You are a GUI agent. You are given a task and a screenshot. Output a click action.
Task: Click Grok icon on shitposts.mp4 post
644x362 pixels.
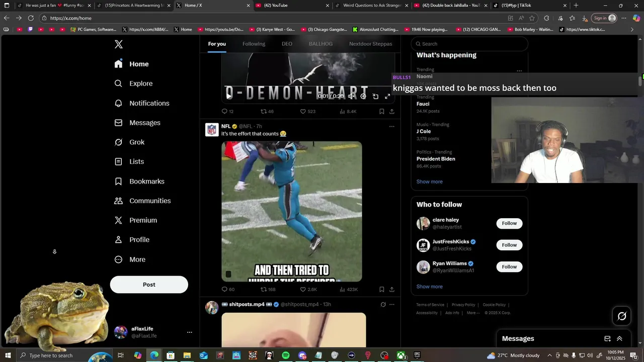pyautogui.click(x=383, y=304)
